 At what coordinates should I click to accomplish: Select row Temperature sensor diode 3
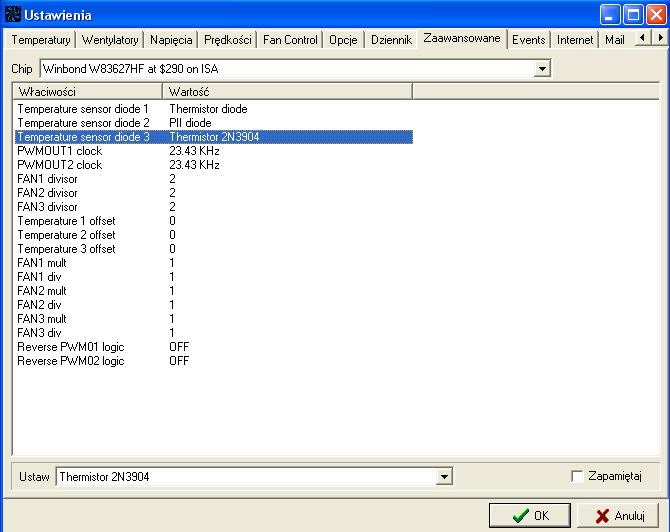214,137
